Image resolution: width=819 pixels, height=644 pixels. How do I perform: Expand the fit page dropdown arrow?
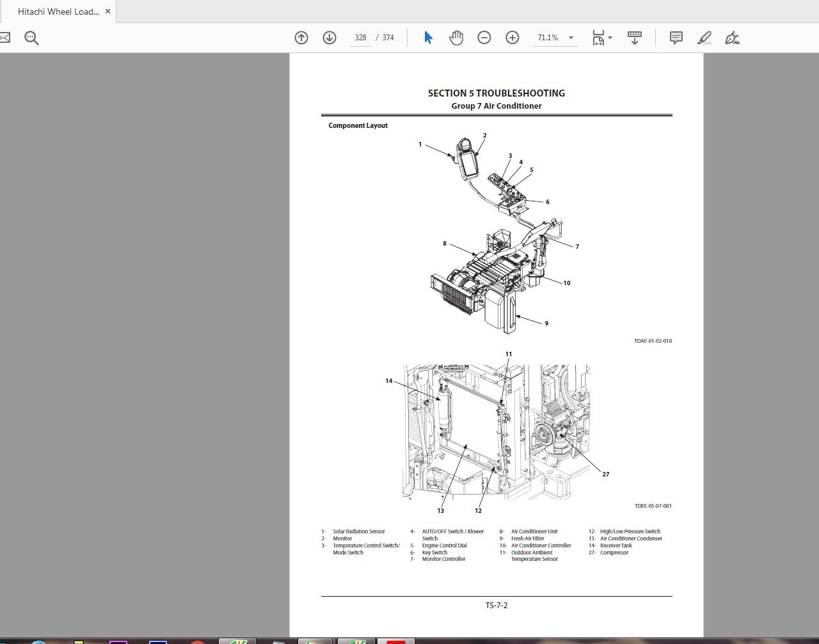point(610,38)
